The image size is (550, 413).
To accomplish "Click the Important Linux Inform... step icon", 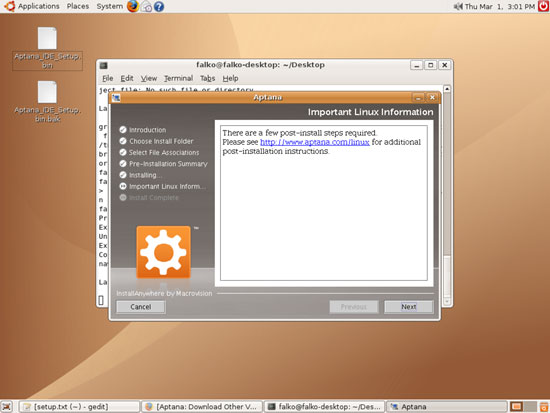I will tap(123, 186).
